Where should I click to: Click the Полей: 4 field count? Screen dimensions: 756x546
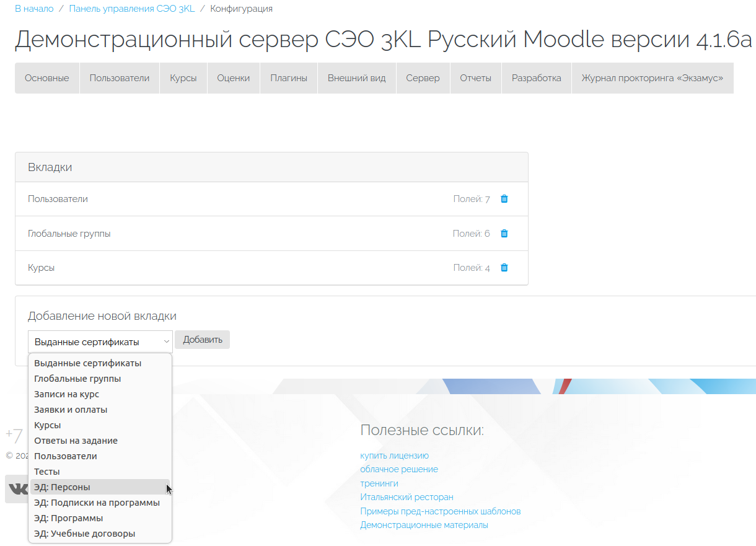pyautogui.click(x=472, y=268)
